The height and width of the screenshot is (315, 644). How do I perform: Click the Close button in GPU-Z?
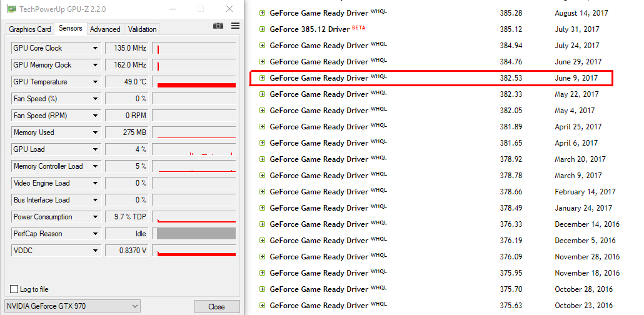[x=217, y=307]
